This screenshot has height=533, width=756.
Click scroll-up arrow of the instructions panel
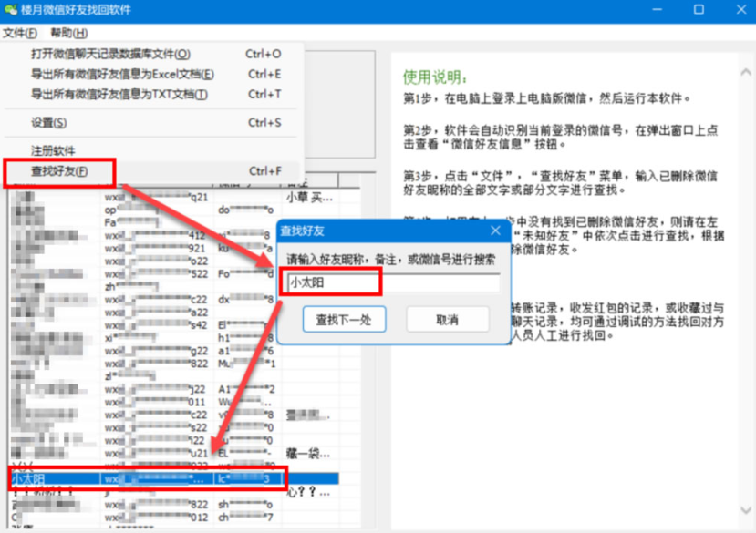click(x=746, y=72)
